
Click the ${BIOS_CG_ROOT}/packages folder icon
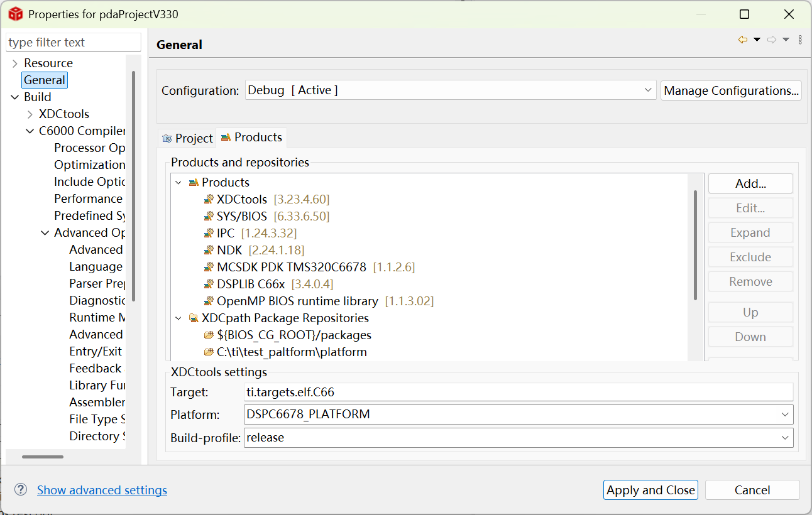[209, 335]
